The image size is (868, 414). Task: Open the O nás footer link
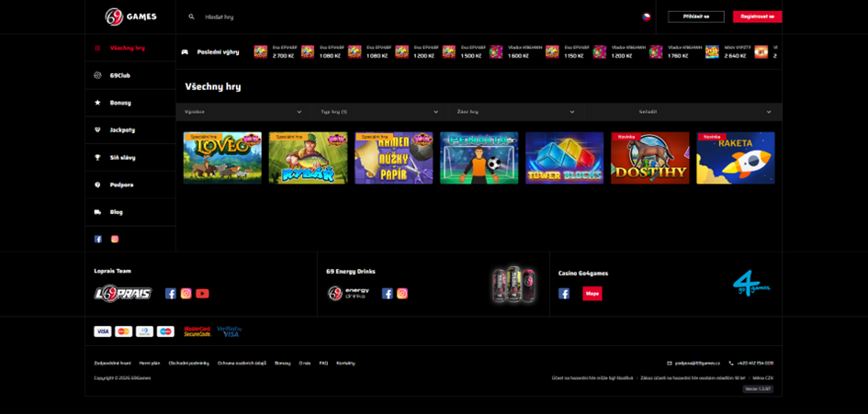(x=304, y=364)
